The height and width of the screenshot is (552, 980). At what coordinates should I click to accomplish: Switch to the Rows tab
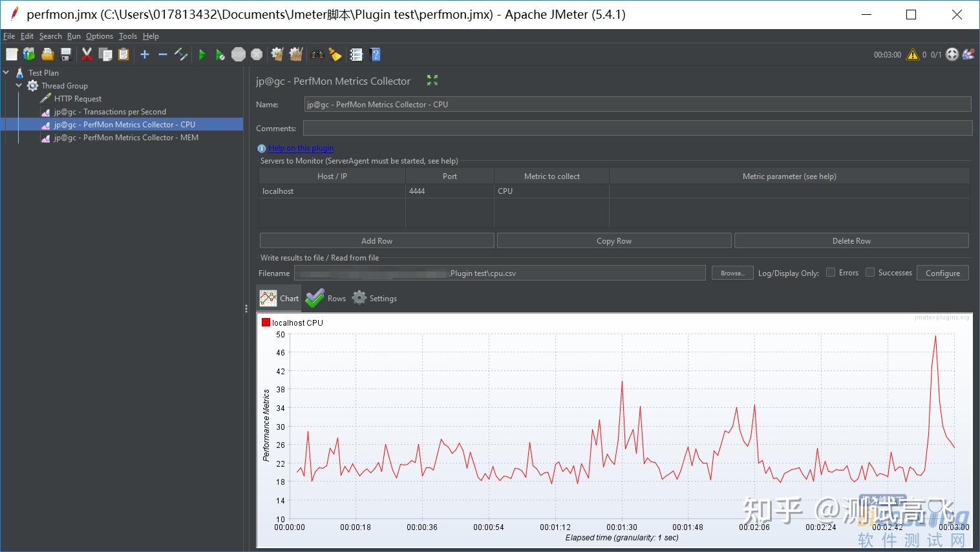(326, 298)
